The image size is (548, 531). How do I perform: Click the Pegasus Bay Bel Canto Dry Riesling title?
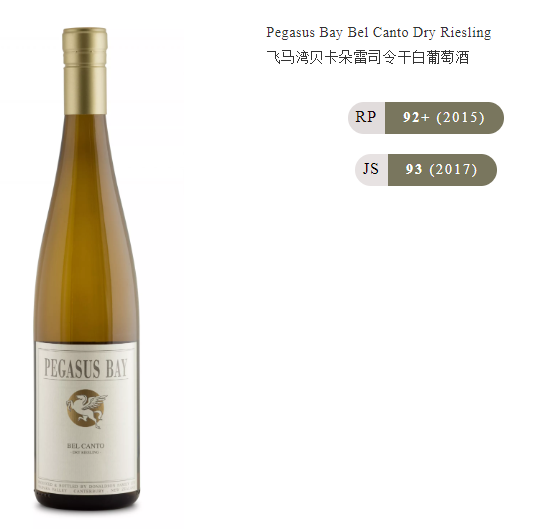(x=378, y=33)
